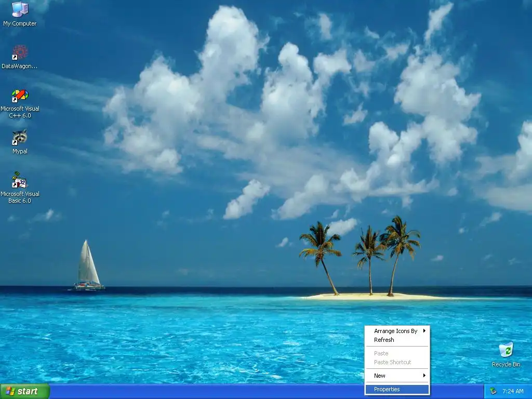Image resolution: width=532 pixels, height=399 pixels.
Task: Select the DataWagon shortcut icon
Action: 20,52
